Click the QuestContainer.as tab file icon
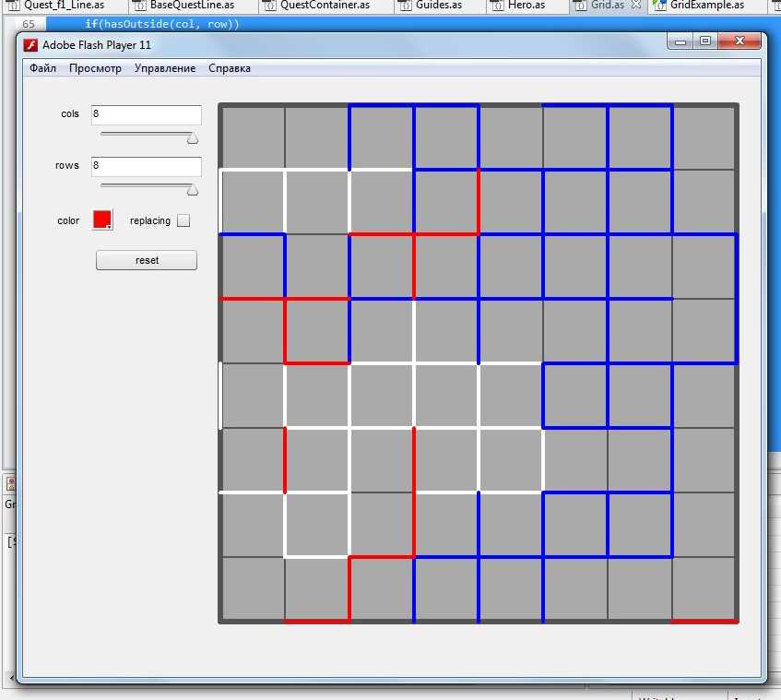Viewport: 781px width, 700px height. (269, 6)
